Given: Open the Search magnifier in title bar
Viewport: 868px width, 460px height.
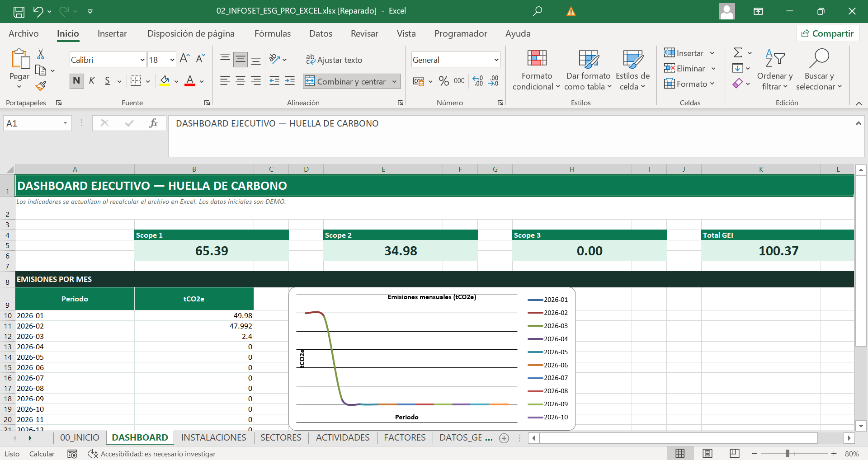Looking at the screenshot, I should point(538,11).
